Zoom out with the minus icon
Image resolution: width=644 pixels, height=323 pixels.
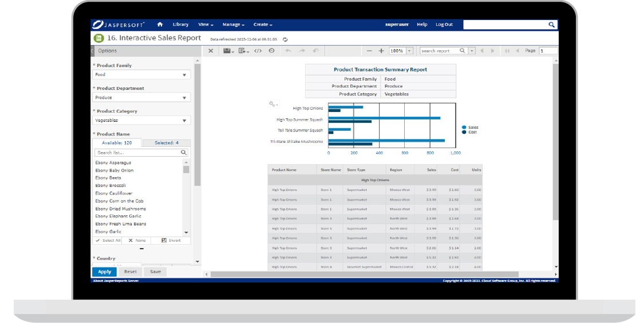click(x=369, y=51)
